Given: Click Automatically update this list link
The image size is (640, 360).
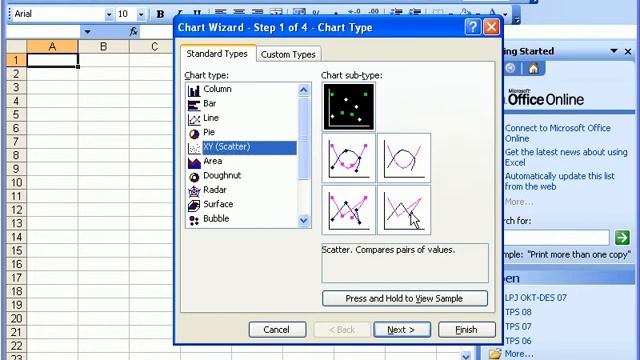Looking at the screenshot, I should pos(560,181).
